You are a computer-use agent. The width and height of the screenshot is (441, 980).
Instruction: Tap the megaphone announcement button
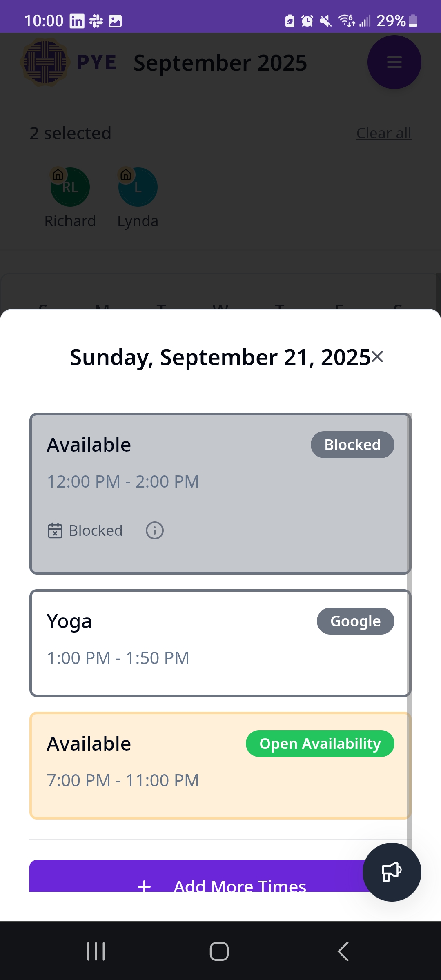391,872
